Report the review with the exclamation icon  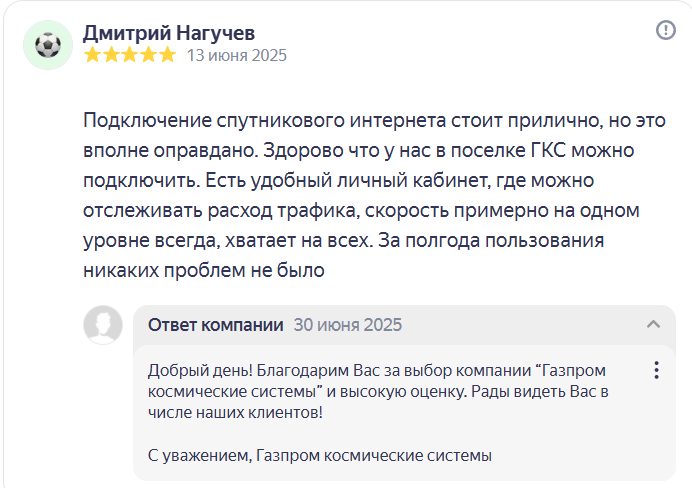pyautogui.click(x=666, y=30)
